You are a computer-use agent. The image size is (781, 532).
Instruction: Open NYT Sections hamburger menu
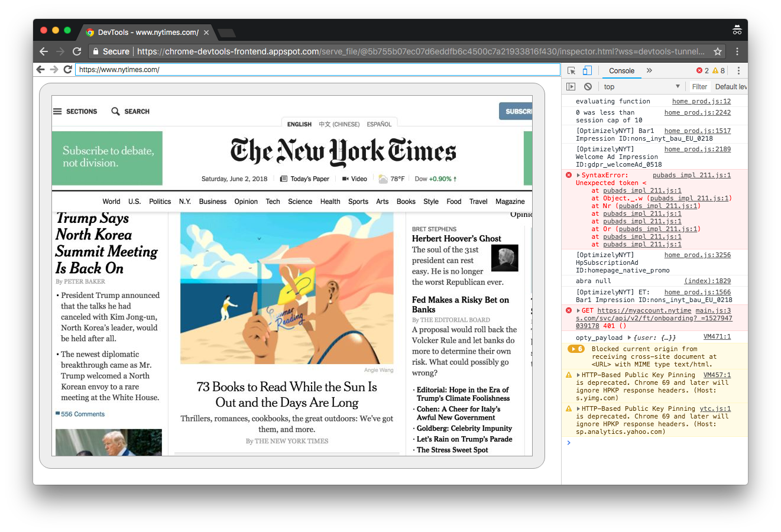pos(75,111)
